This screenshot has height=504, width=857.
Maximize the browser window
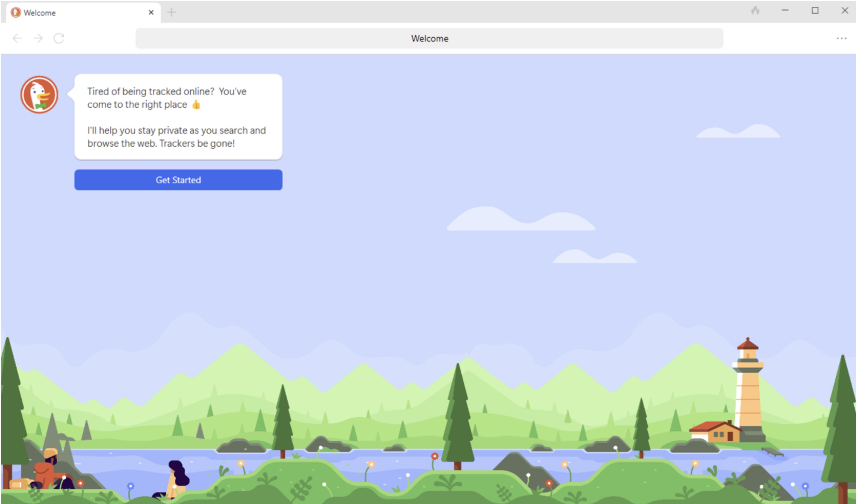point(815,10)
